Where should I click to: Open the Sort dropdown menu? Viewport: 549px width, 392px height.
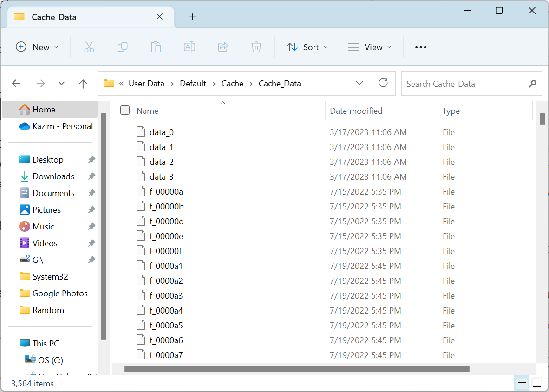pyautogui.click(x=307, y=47)
